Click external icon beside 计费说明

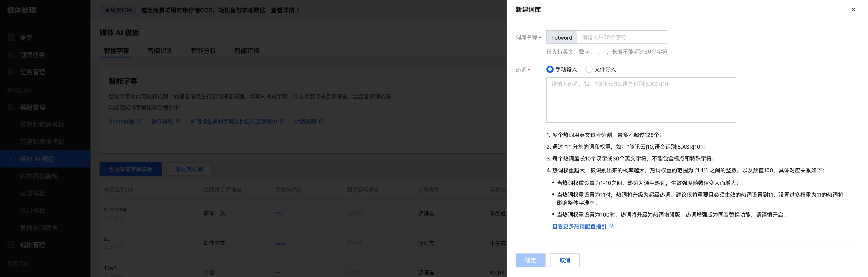321,121
